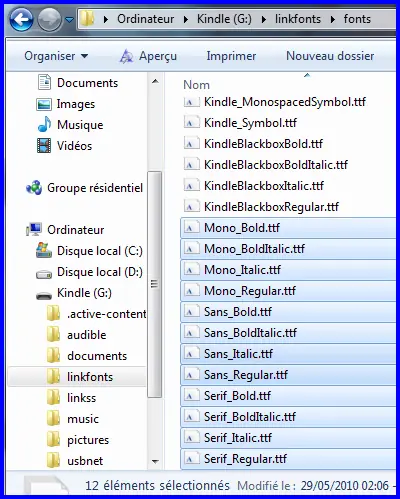
Task: Click the blue Back navigation arrow
Action: pos(22,20)
